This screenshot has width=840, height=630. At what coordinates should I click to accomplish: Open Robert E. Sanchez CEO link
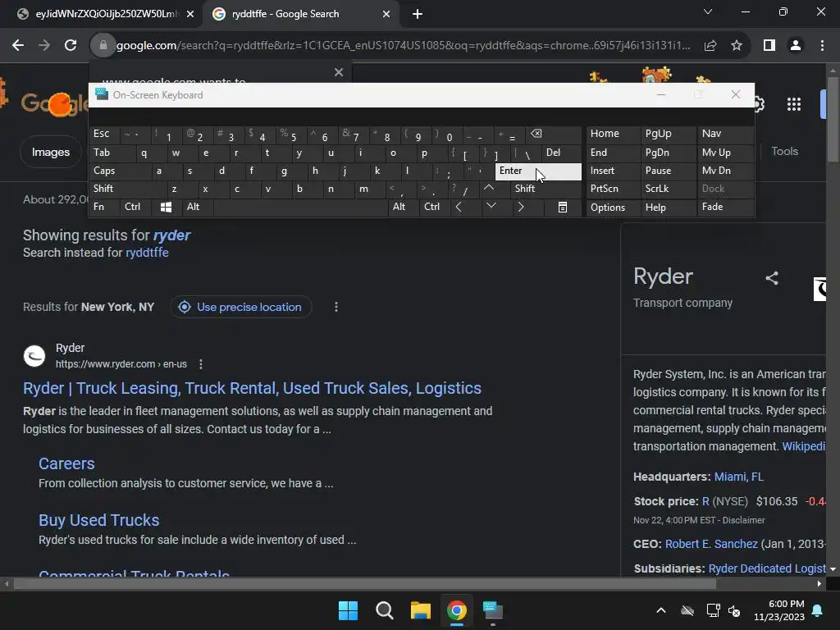[711, 545]
